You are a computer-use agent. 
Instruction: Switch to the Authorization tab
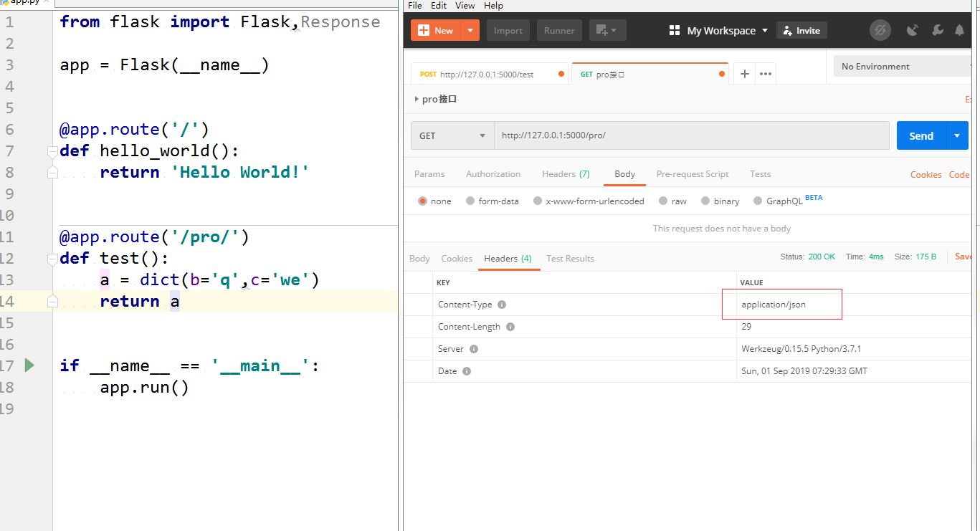pyautogui.click(x=493, y=174)
